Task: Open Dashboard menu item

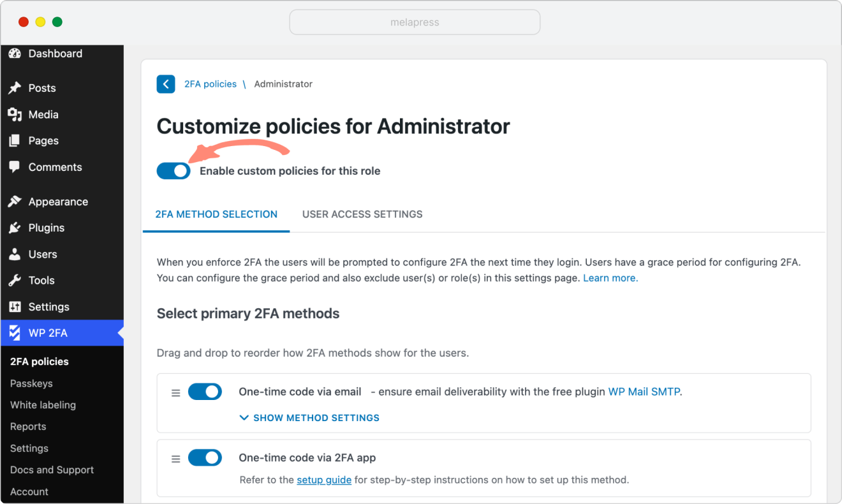Action: tap(55, 54)
